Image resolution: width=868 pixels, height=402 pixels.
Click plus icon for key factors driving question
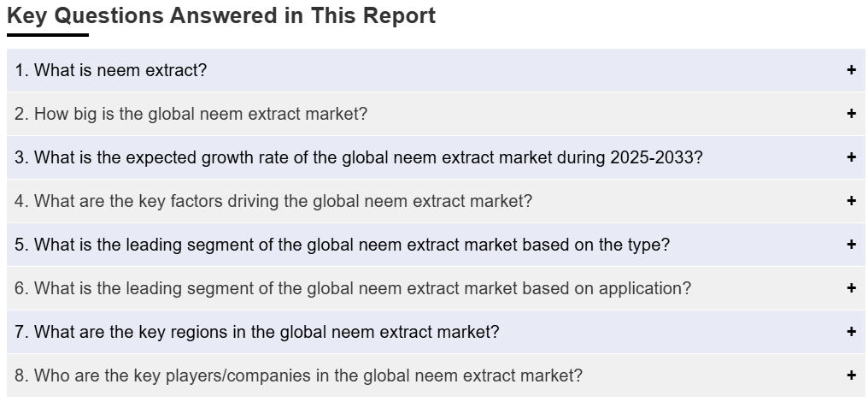pyautogui.click(x=851, y=201)
